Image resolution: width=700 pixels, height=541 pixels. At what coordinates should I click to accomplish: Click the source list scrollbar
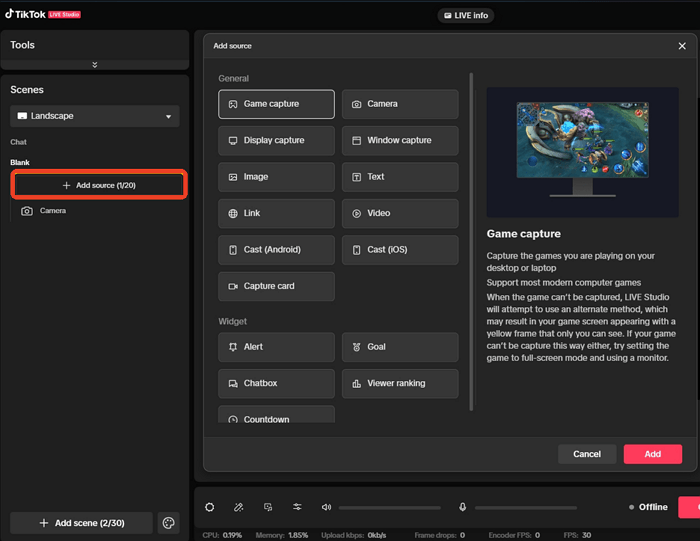(x=471, y=241)
